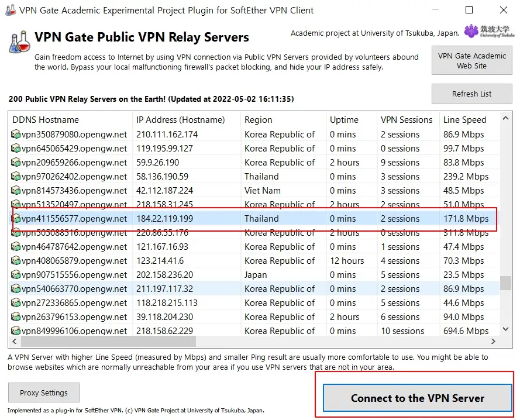Click the 4 sessions cell
520x420 pixels.
(x=400, y=260)
